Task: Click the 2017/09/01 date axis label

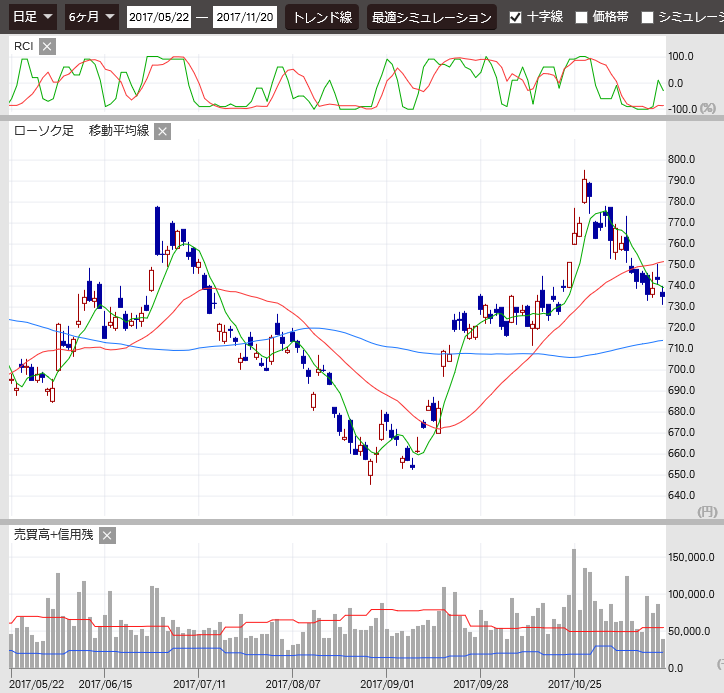Action: coord(386,685)
